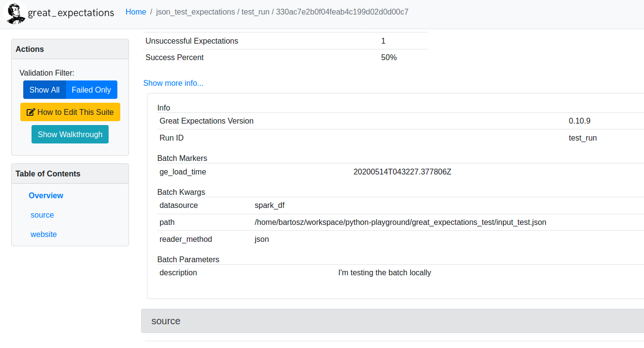Click the Great Expectations version value 0.10.9
The image size is (644, 348).
580,121
